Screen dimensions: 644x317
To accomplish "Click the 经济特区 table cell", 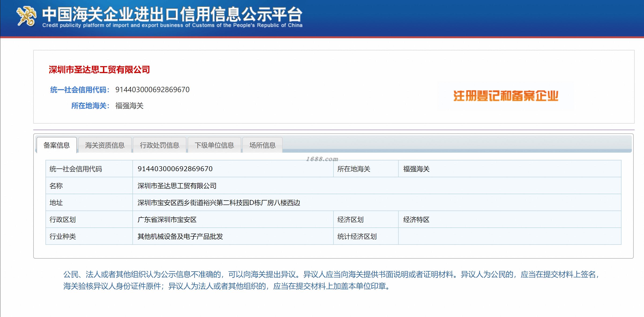I will [416, 219].
